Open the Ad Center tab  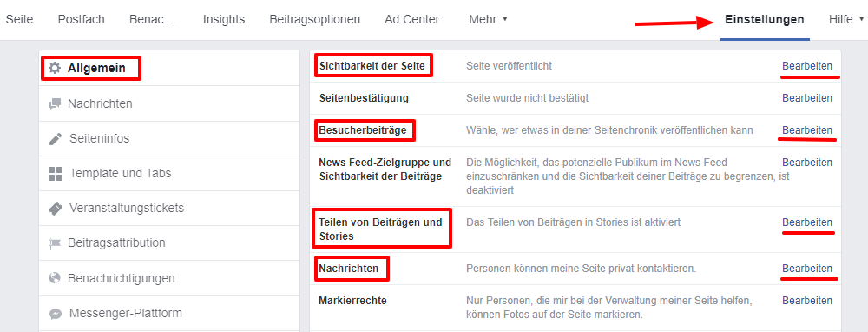tap(411, 19)
